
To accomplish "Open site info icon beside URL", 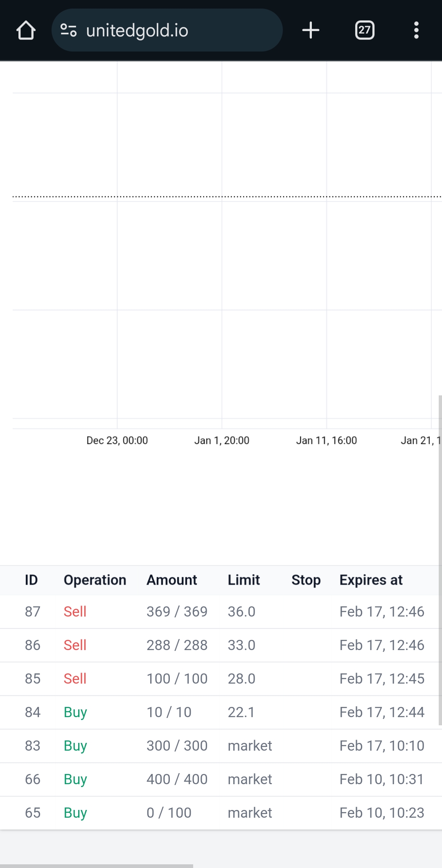I will pos(68,30).
